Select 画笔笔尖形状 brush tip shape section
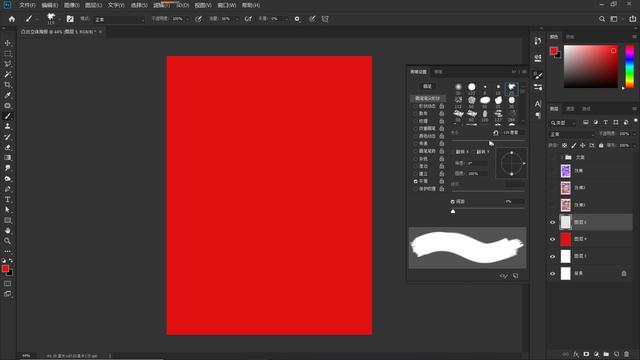 click(x=427, y=98)
